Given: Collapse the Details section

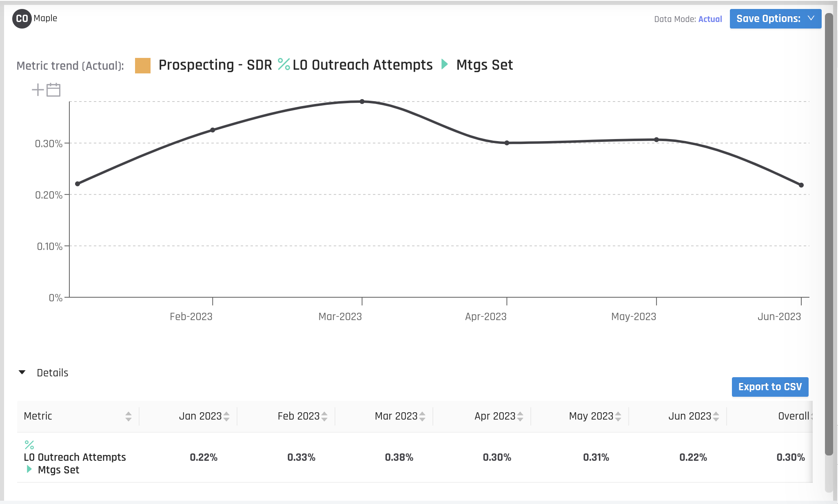Looking at the screenshot, I should click(22, 372).
